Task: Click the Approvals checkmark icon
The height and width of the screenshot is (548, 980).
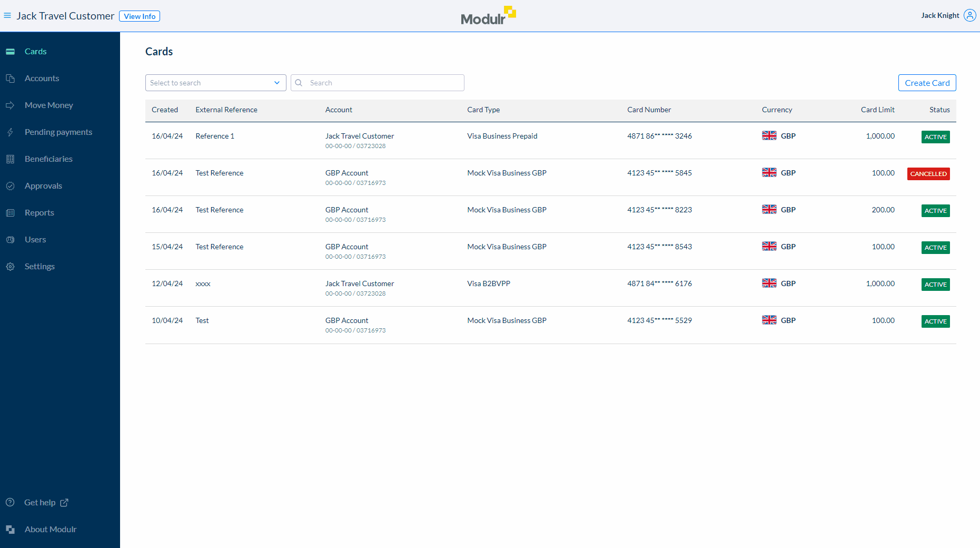Action: tap(10, 186)
